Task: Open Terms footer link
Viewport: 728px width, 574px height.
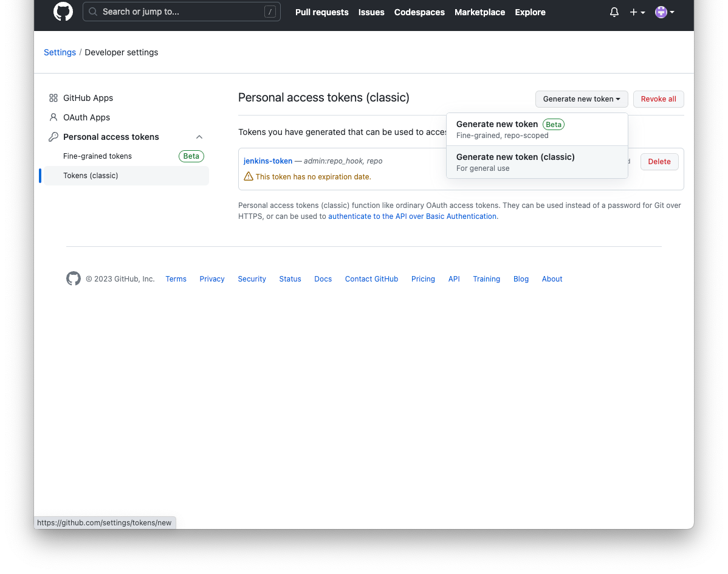Action: (176, 279)
